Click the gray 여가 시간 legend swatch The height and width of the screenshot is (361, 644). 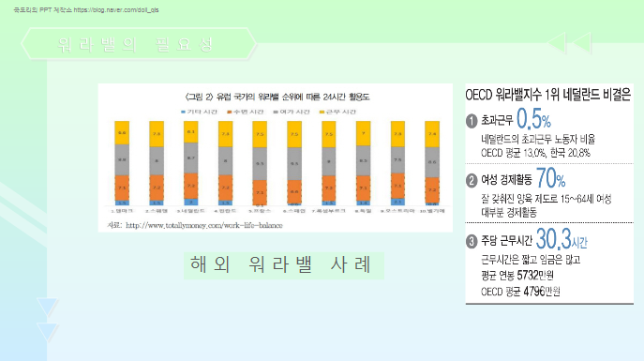[x=276, y=112]
